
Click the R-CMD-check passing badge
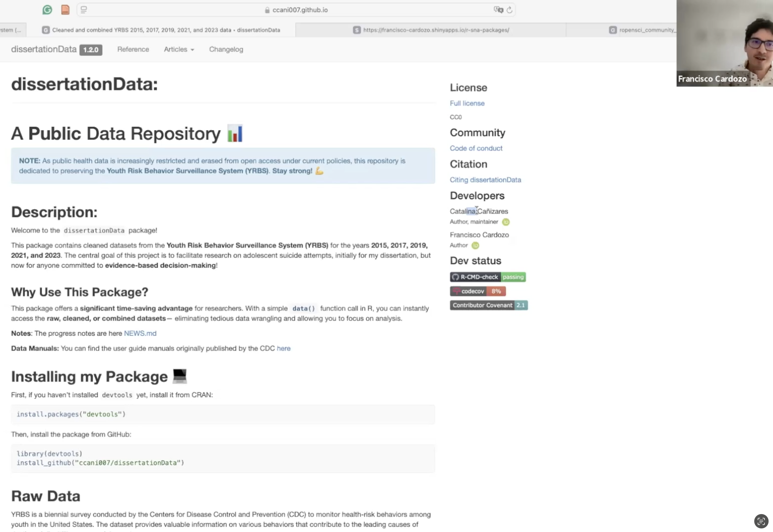click(x=488, y=277)
